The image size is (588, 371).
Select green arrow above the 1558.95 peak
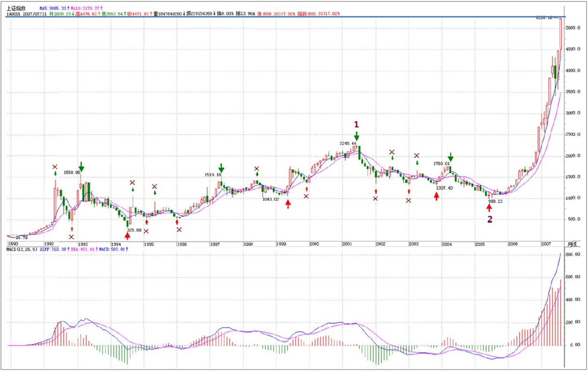tap(81, 167)
